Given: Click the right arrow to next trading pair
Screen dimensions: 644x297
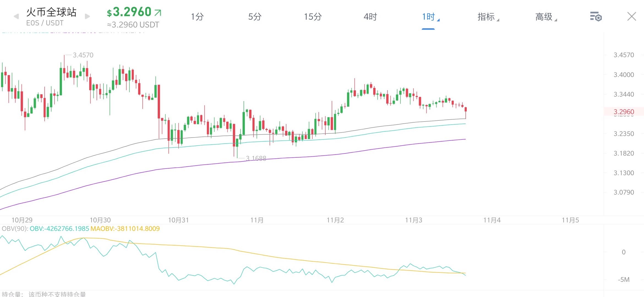Looking at the screenshot, I should pos(87,16).
